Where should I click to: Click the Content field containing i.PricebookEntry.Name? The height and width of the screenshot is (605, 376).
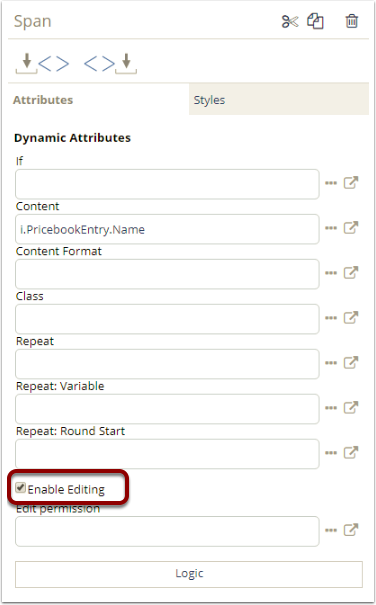(167, 229)
